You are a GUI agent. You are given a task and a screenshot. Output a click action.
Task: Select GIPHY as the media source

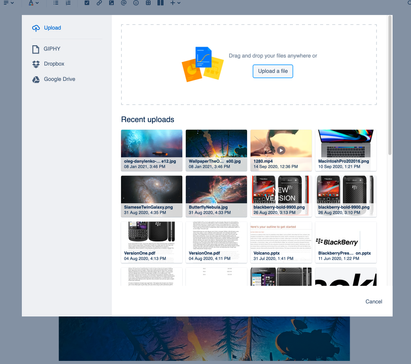tap(46, 49)
